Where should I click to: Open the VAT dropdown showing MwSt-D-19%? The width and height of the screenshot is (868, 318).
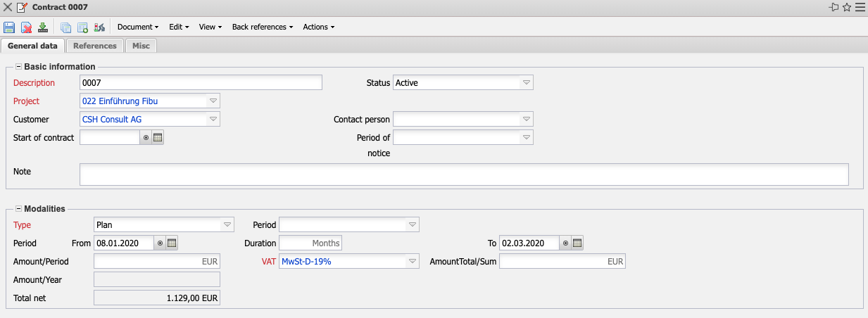tap(412, 262)
